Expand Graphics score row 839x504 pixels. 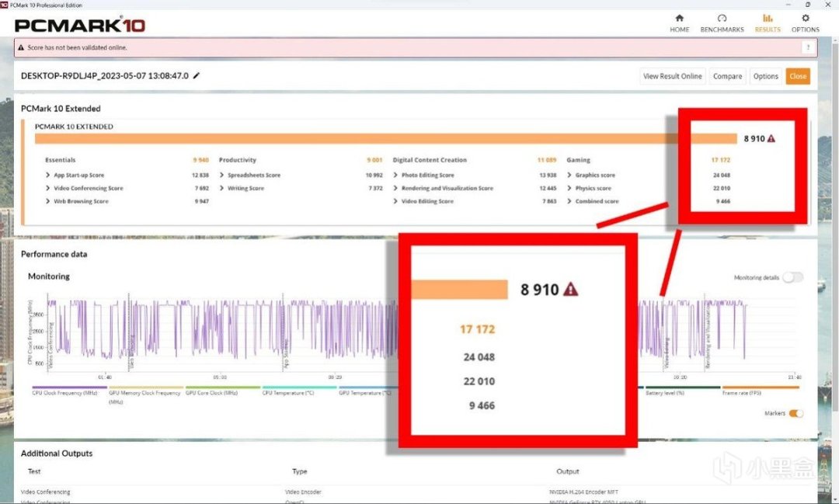click(x=591, y=175)
